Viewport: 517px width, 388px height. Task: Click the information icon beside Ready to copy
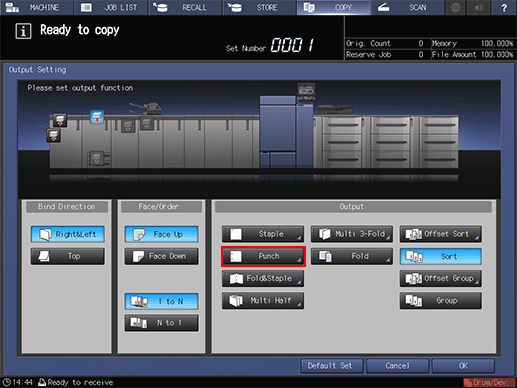pos(23,31)
